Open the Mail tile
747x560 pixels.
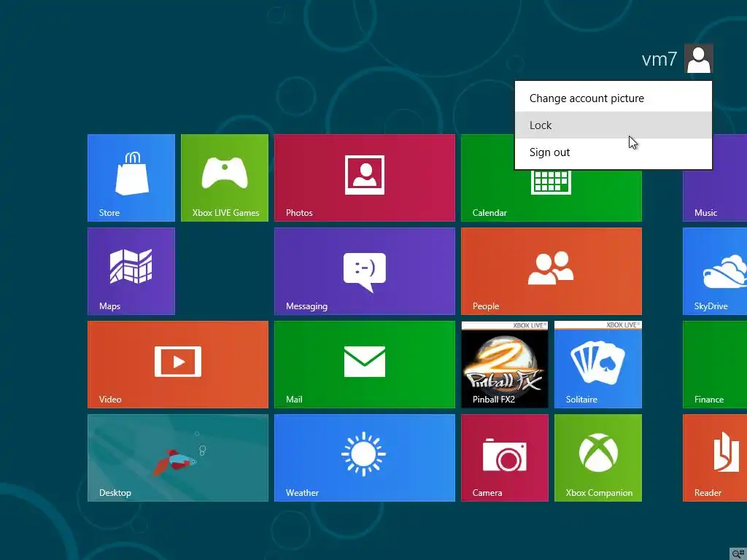[365, 365]
